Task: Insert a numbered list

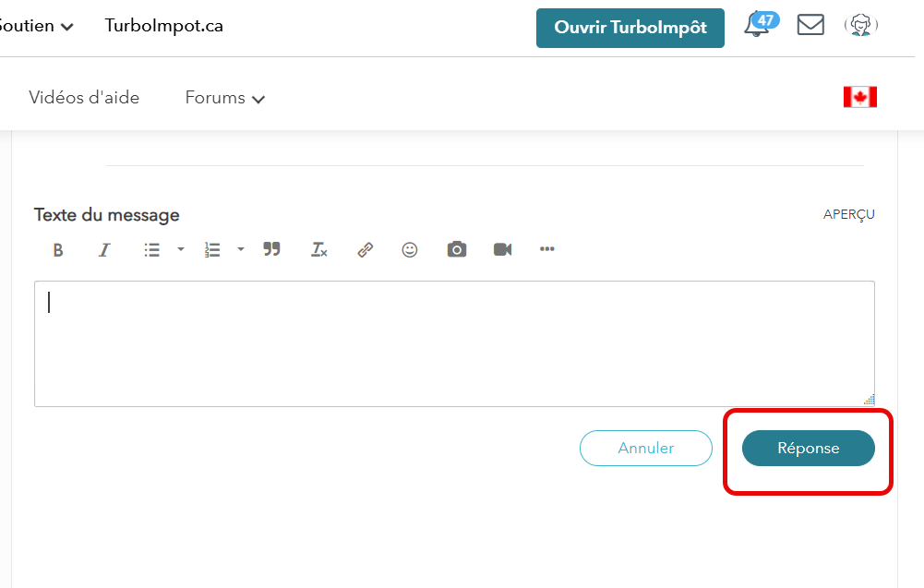Action: point(212,250)
